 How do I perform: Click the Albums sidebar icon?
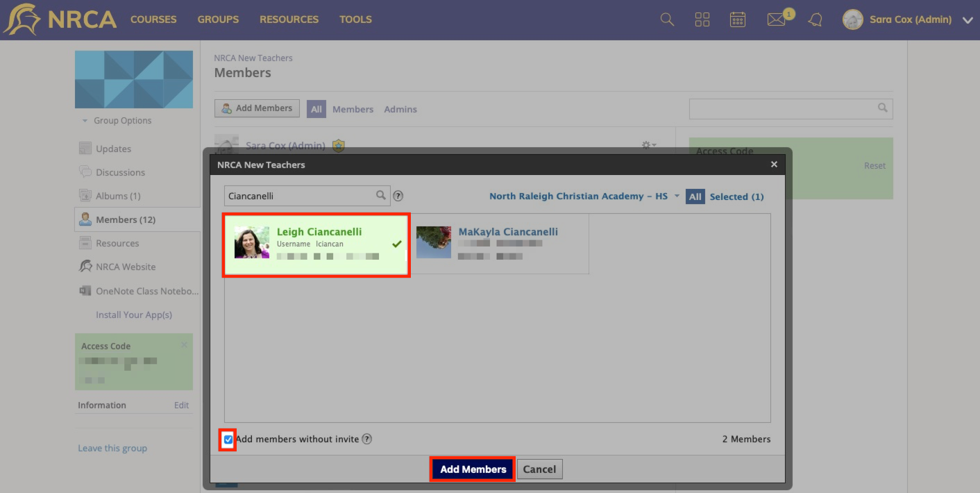[x=85, y=196]
